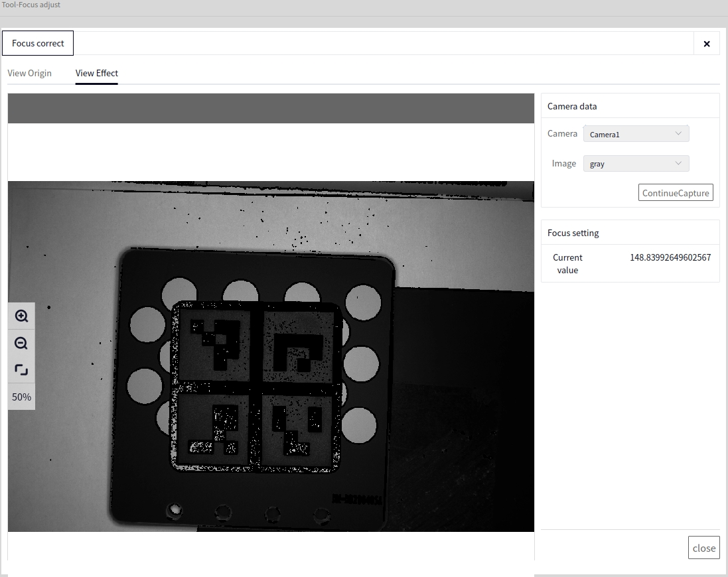728x577 pixels.
Task: Click the Focus correct title label
Action: (x=38, y=43)
